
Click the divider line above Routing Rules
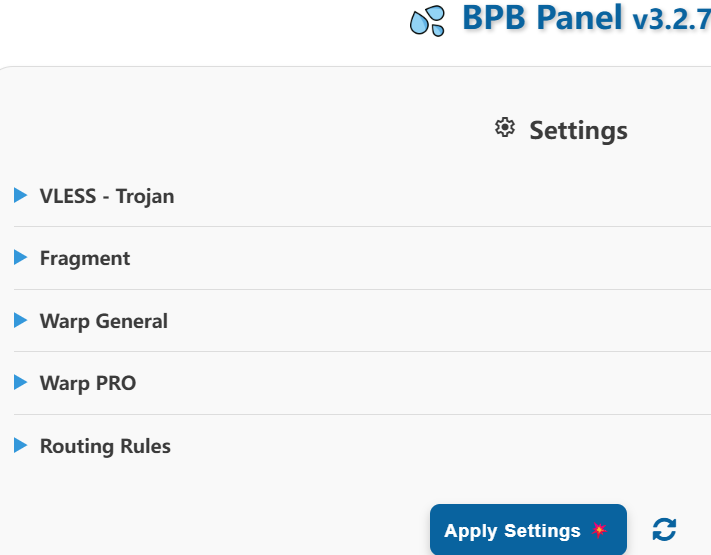click(360, 414)
